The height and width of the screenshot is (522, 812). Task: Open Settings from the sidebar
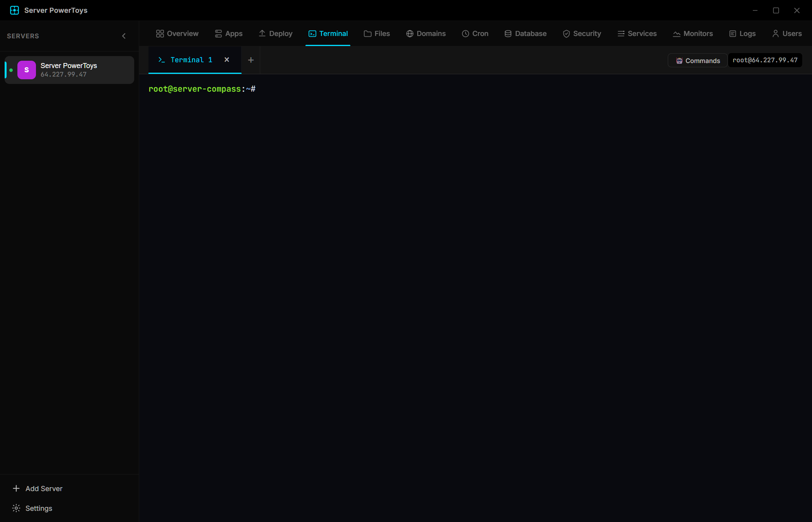(32, 508)
